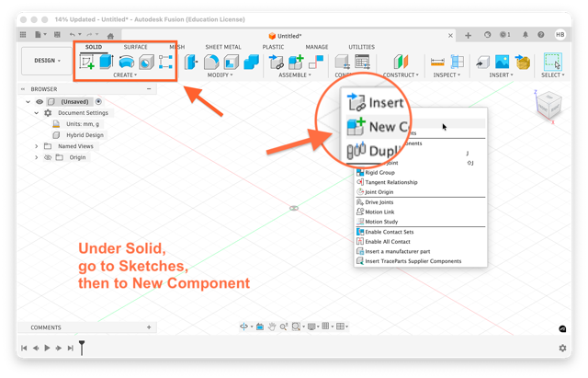
Task: Choose Drive Joints menu item
Action: 420,202
